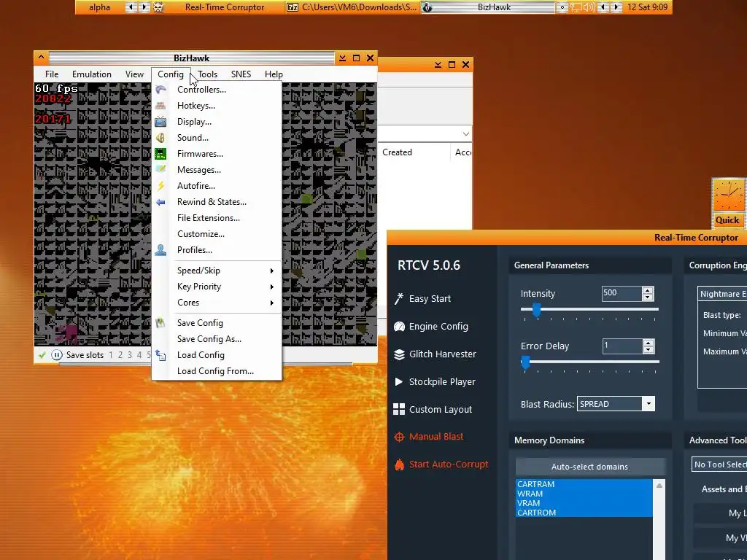The image size is (747, 560).
Task: Decrease Error Delay with down stepper arrow
Action: [x=648, y=350]
